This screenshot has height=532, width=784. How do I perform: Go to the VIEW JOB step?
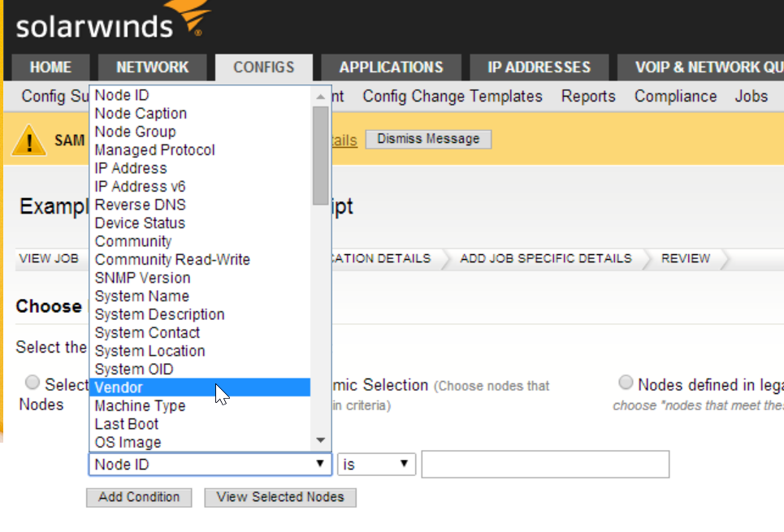[x=49, y=258]
